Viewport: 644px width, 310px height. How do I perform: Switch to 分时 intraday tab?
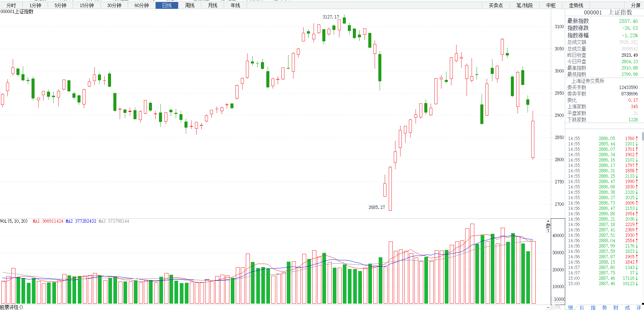click(x=11, y=5)
